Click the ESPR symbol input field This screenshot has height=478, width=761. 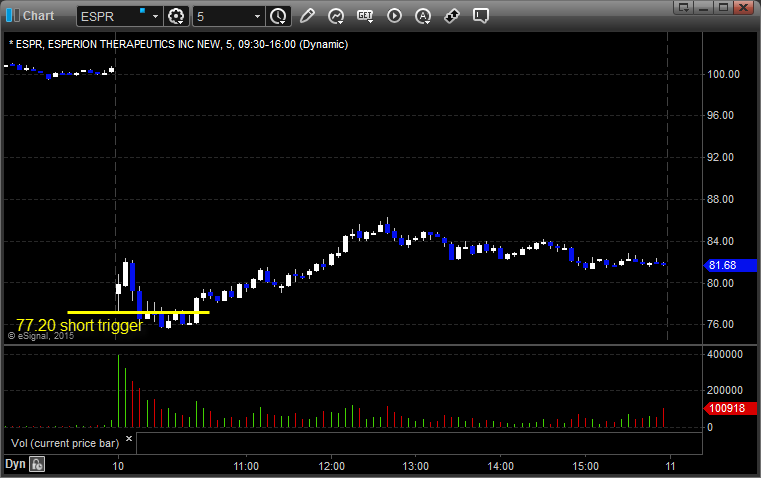pos(108,16)
